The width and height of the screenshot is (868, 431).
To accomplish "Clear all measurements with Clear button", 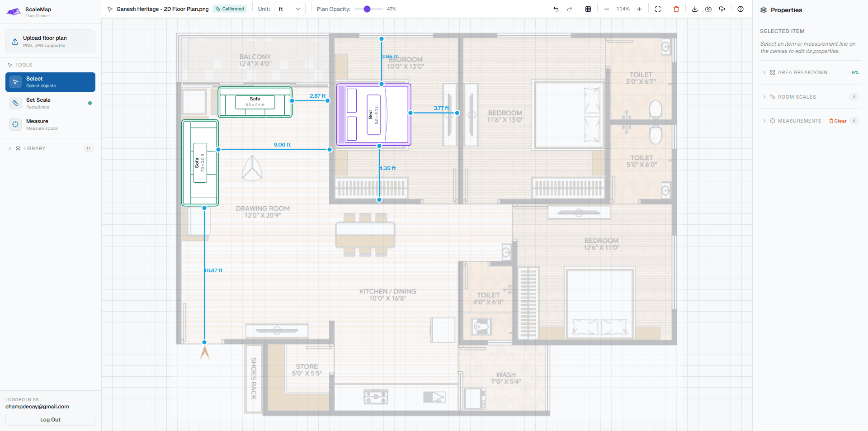I will [x=838, y=121].
